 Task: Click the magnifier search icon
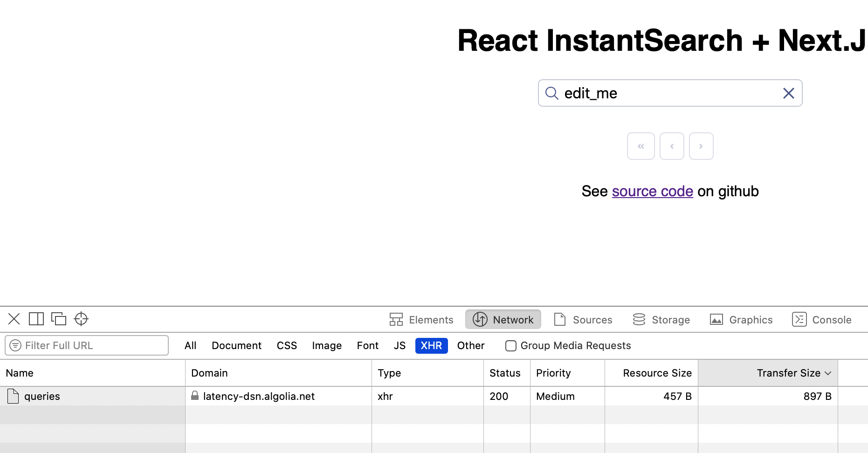tap(552, 93)
